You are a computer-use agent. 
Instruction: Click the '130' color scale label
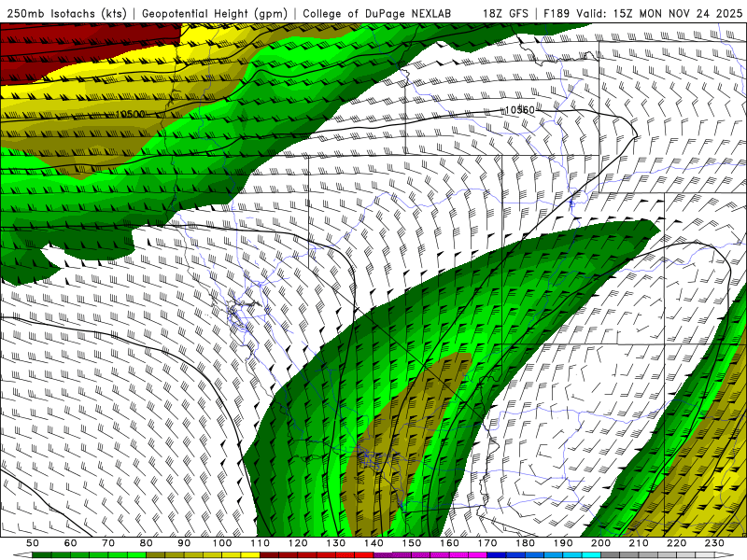(336, 543)
